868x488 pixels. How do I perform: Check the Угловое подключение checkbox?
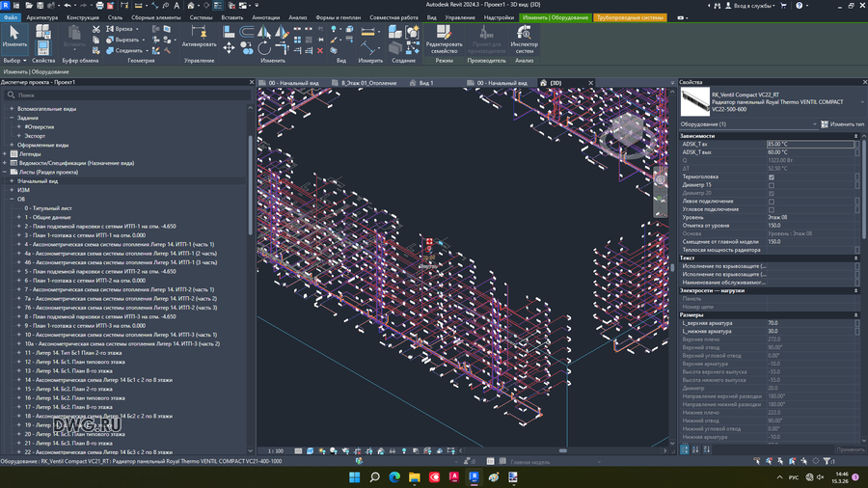[772, 209]
